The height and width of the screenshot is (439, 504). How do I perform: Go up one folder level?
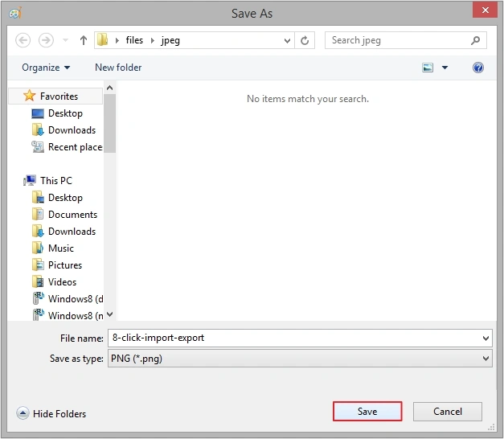point(84,40)
